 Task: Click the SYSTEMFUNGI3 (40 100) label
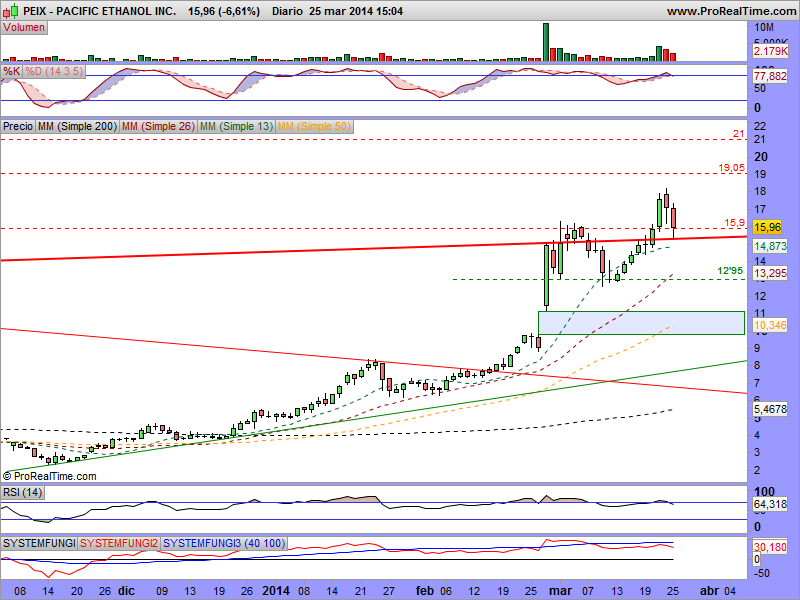pos(224,543)
